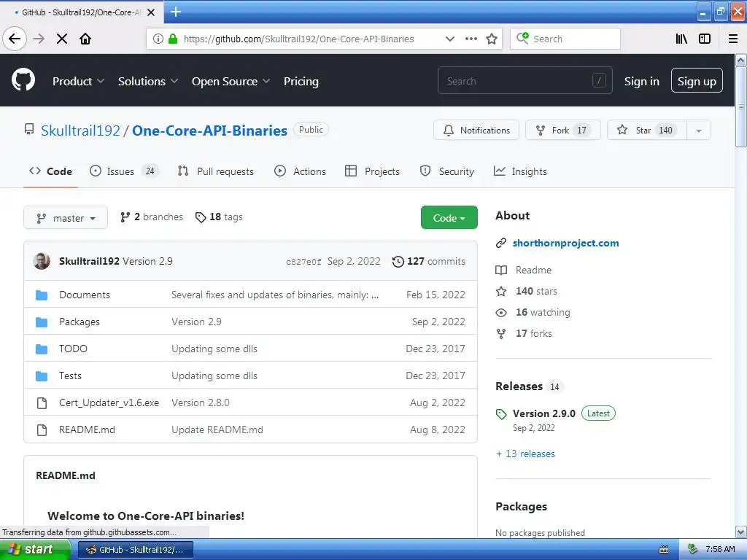Open page actions three-dot menu in address bar
Viewport: 747px width, 560px height.
click(471, 39)
